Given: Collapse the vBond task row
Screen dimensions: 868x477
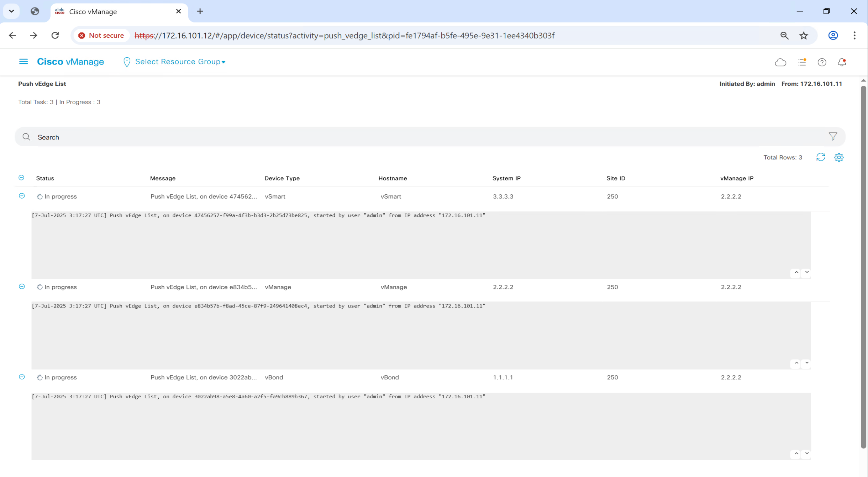Looking at the screenshot, I should 22,377.
